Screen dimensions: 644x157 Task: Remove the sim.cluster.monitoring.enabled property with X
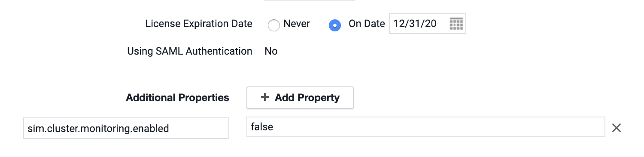tap(616, 128)
